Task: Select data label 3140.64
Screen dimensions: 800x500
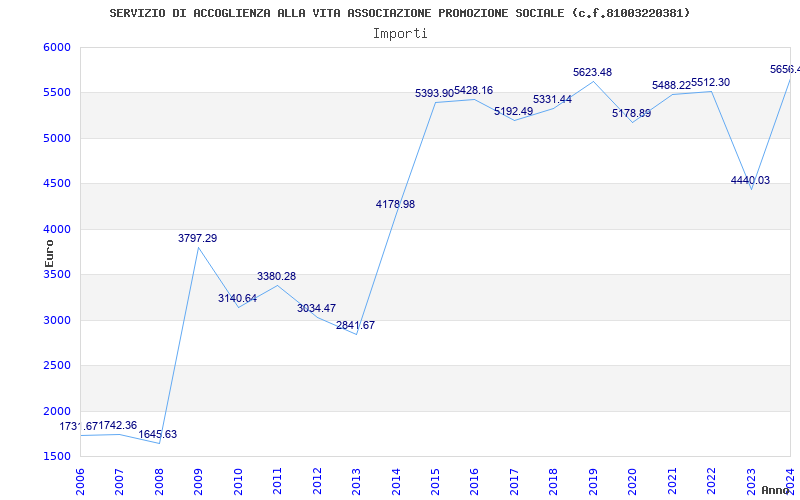Action: (237, 298)
